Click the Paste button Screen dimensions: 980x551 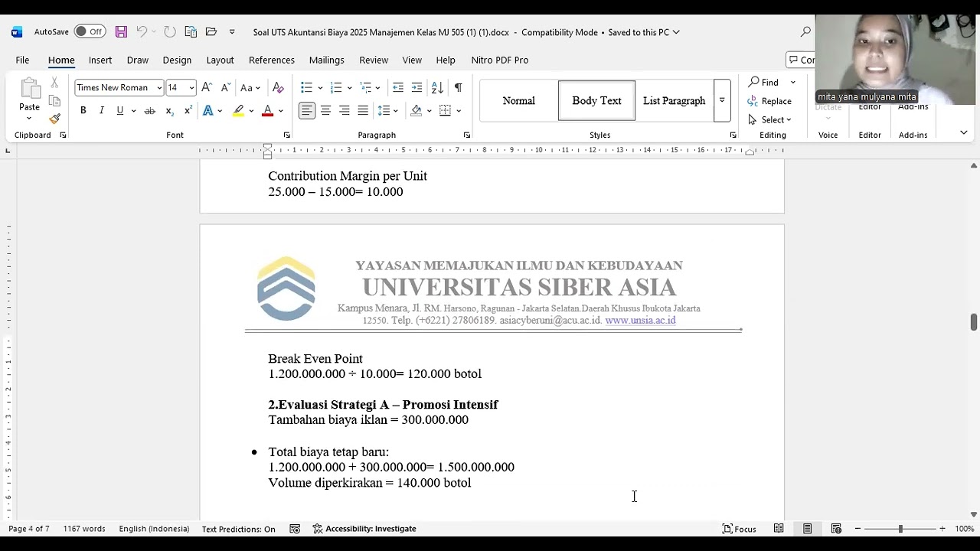pos(29,94)
